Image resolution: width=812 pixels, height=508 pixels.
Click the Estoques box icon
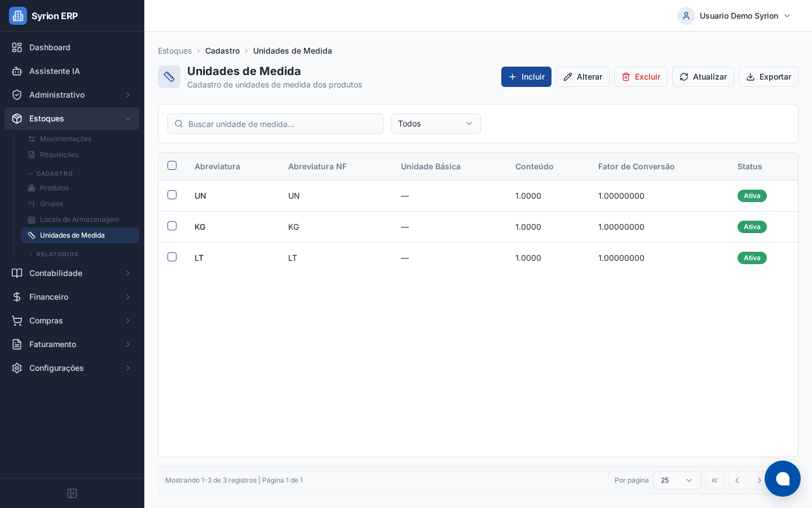[x=17, y=119]
